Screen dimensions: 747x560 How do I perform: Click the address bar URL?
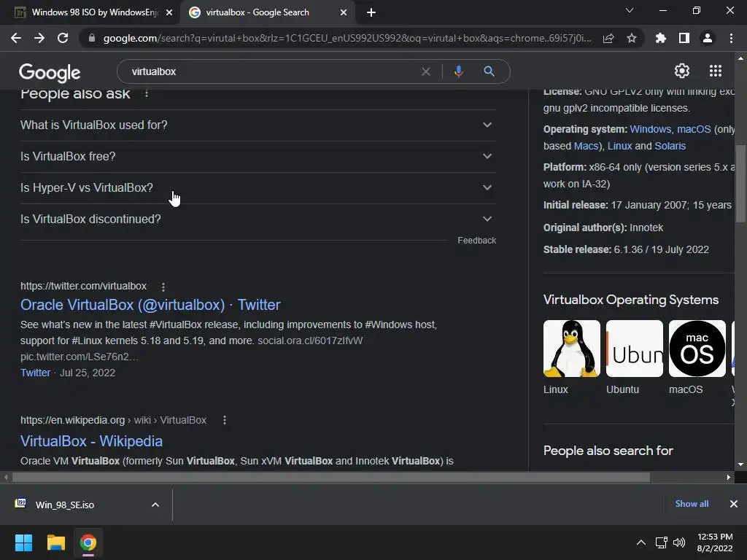(x=347, y=38)
